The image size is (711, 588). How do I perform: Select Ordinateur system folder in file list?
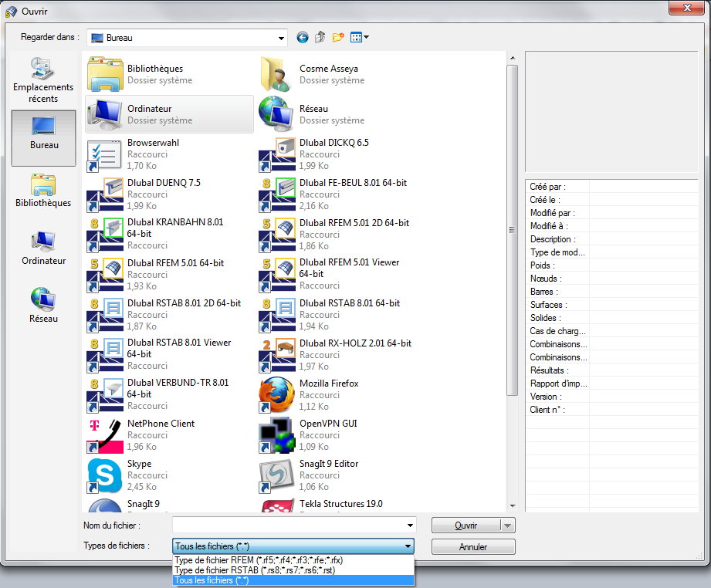(x=170, y=114)
